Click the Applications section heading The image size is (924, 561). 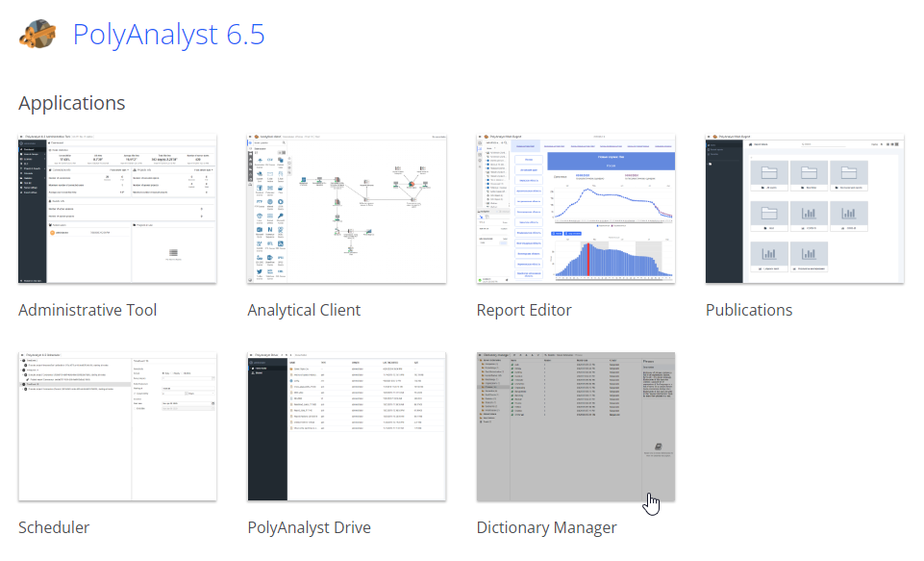72,103
